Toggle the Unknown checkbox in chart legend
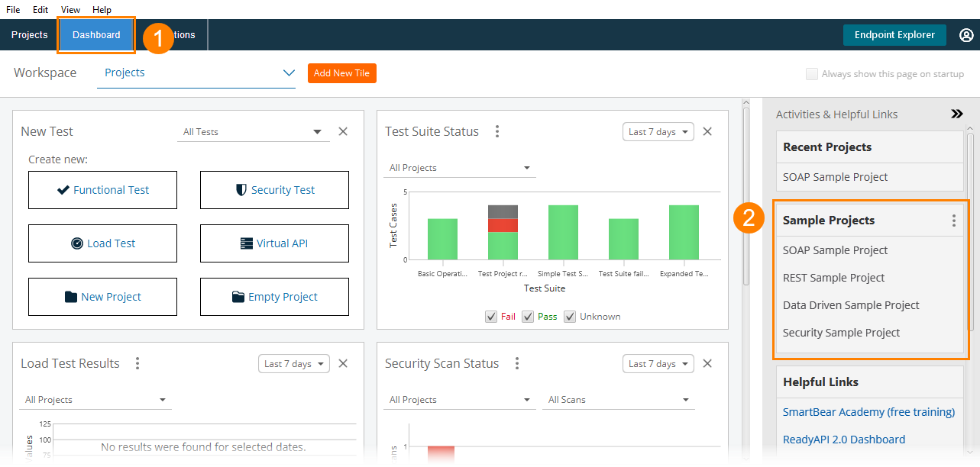 click(570, 317)
